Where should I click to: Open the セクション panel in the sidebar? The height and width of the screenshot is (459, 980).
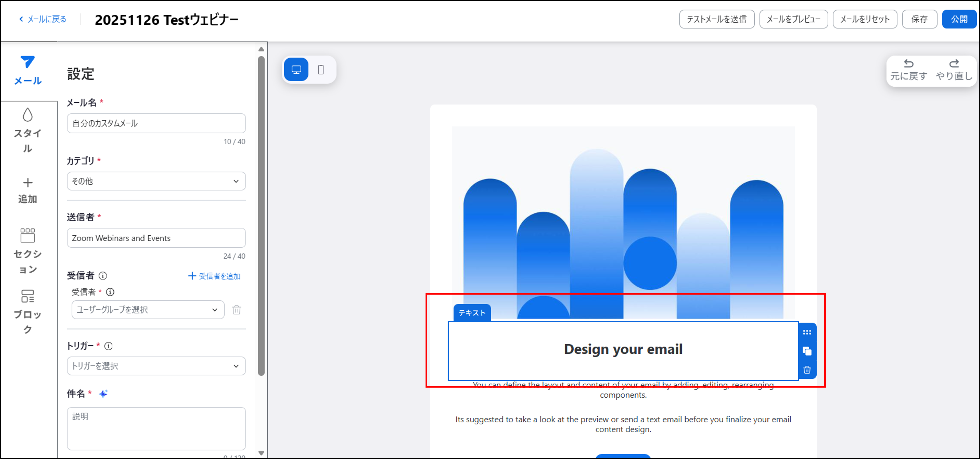pos(28,251)
